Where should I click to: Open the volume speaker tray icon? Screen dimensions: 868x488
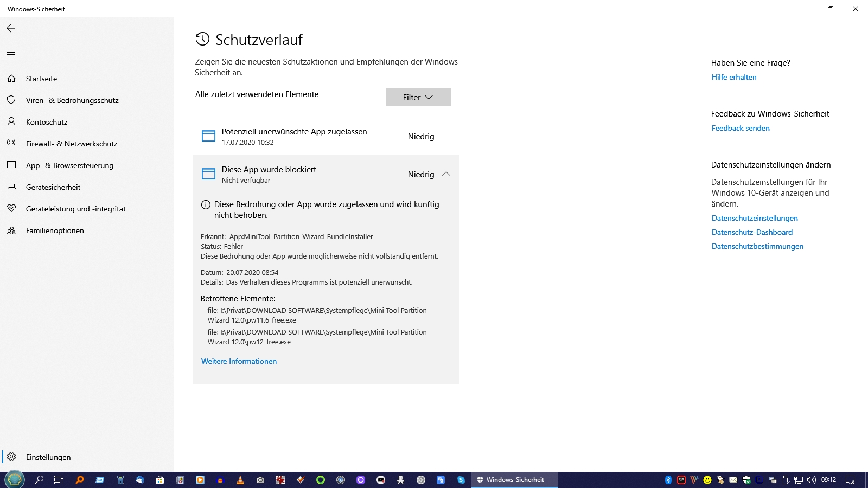click(x=812, y=480)
